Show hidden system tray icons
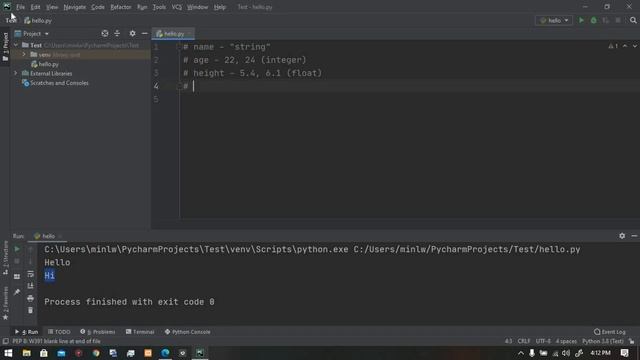The image size is (640, 360). (x=520, y=353)
